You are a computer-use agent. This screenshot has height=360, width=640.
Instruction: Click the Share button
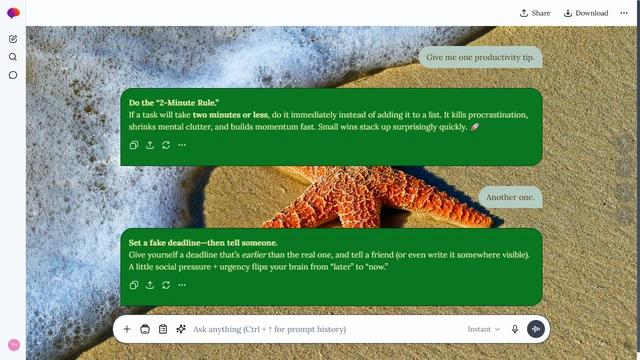click(x=535, y=13)
